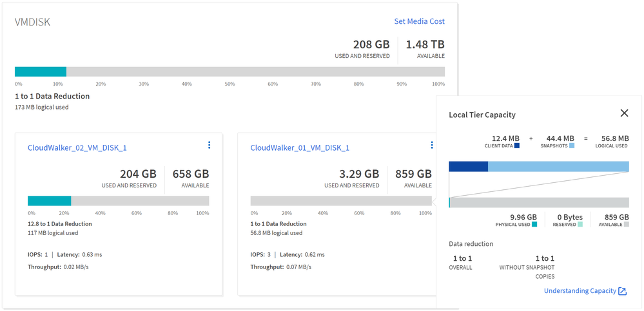Click the Reserved legend square
The image size is (644, 311).
click(x=580, y=225)
